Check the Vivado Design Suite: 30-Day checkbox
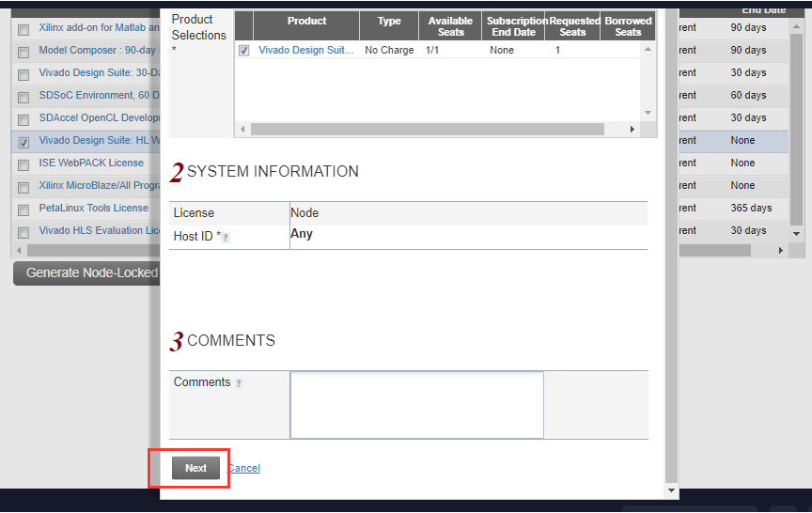The image size is (812, 513). (x=23, y=75)
